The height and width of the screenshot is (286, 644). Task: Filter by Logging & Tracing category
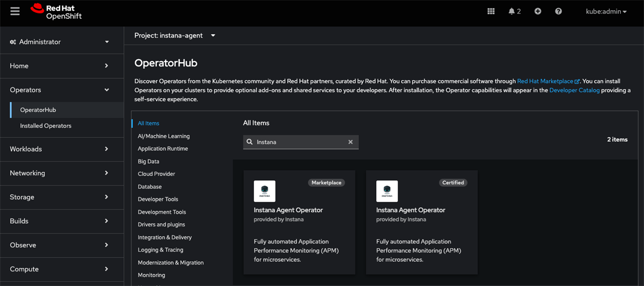pyautogui.click(x=160, y=250)
